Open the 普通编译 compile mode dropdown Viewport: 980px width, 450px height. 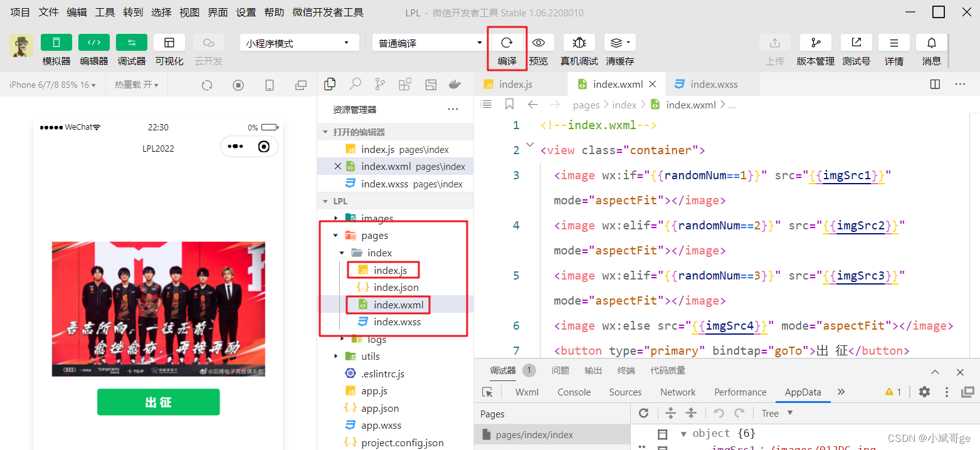pos(428,43)
